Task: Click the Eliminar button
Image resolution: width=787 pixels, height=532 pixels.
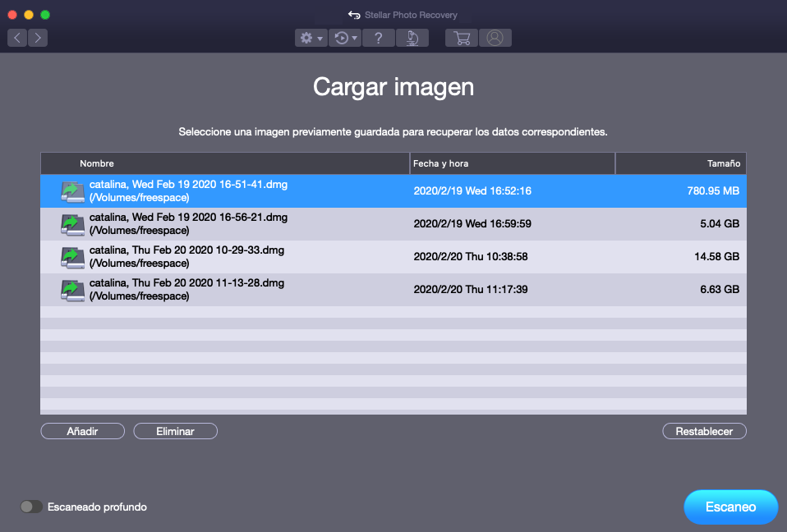Action: coord(175,431)
